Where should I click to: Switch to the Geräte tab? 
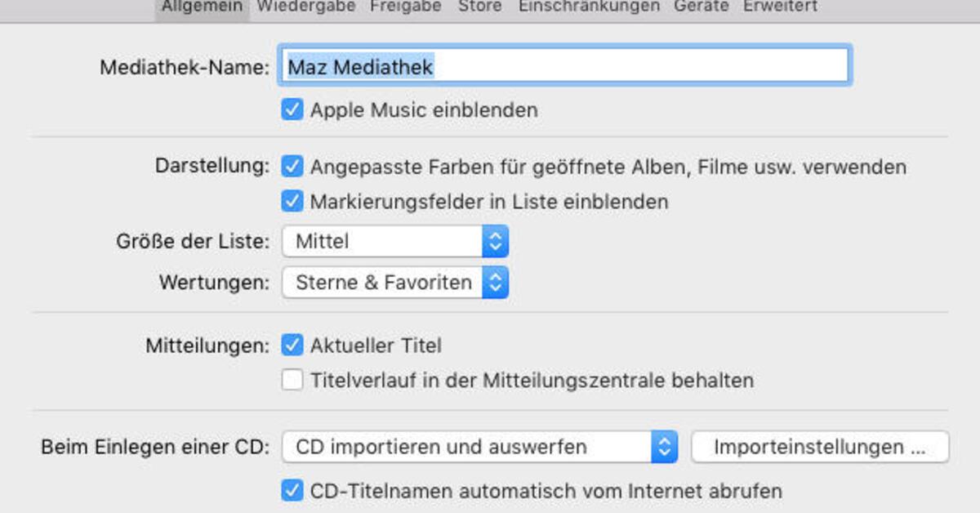(701, 7)
